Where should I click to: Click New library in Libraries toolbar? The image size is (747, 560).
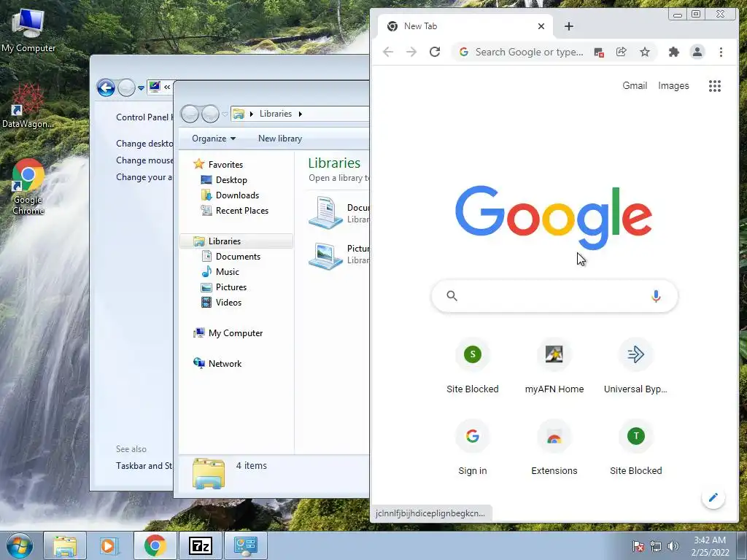click(x=280, y=139)
